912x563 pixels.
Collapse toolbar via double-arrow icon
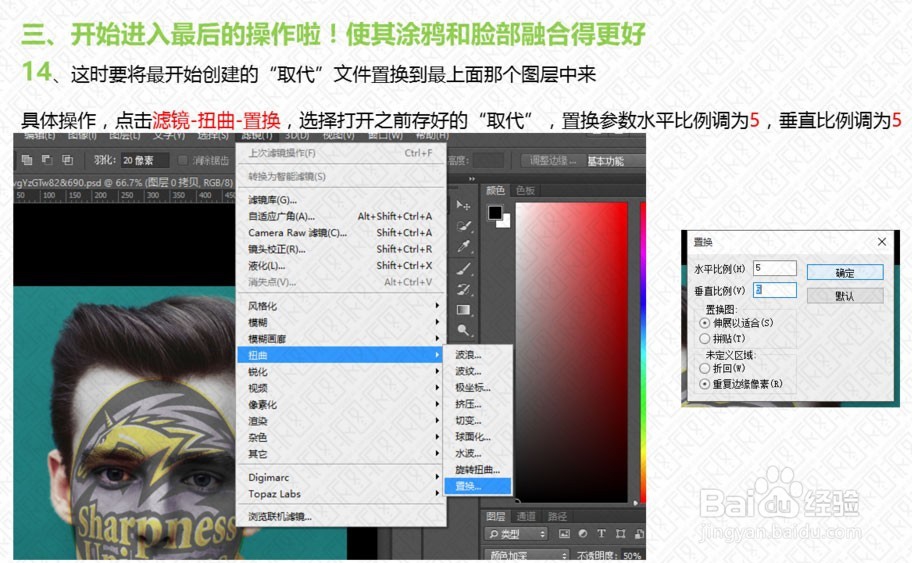[x=472, y=179]
